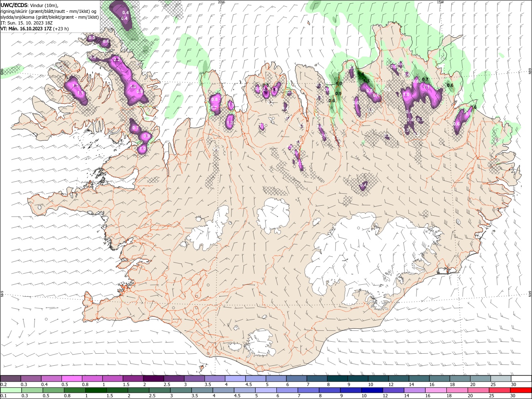Select the purple 12–14 swatch in lower legend row
532x399 pixels.
(394, 390)
